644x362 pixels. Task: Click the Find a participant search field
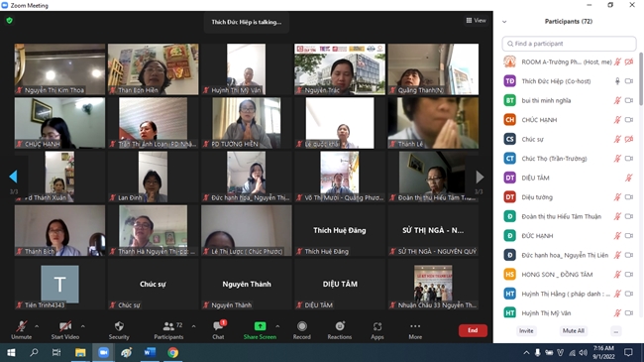point(569,44)
